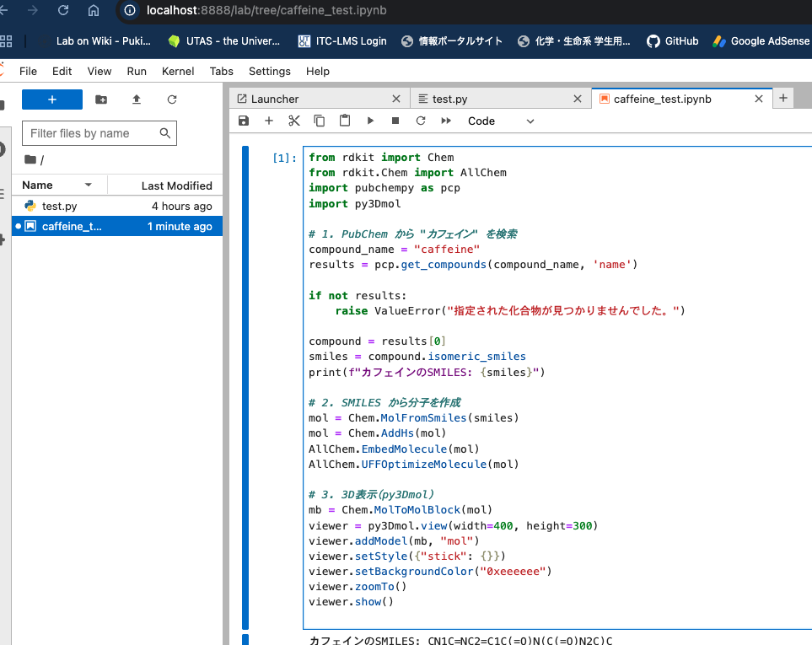The height and width of the screenshot is (645, 812).
Task: Open test.py in the file list
Action: [x=60, y=206]
